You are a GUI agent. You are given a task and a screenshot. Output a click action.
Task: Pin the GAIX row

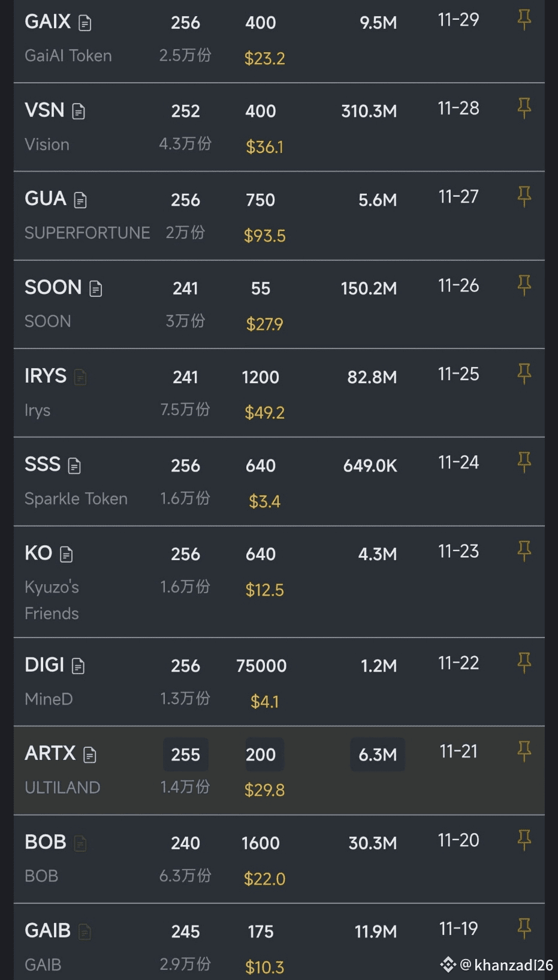[x=524, y=20]
